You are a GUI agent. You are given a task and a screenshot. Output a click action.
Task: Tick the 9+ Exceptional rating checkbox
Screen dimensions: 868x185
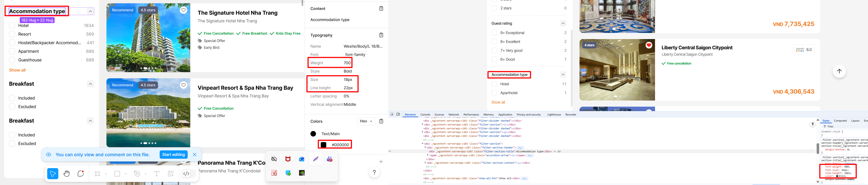pos(494,33)
